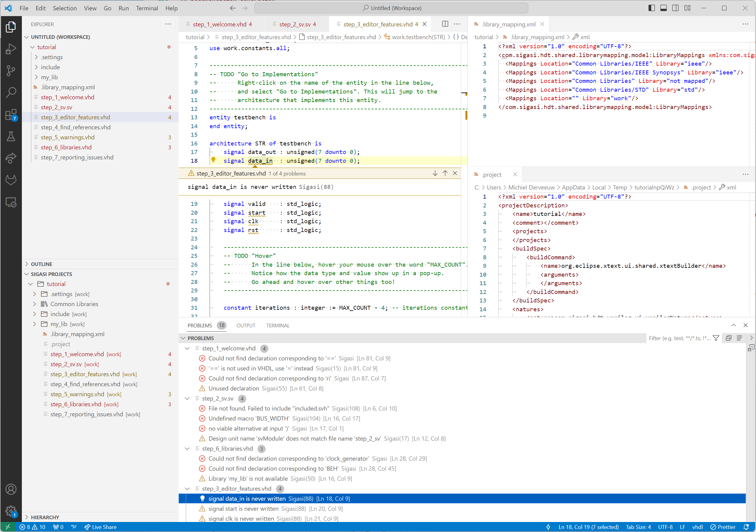Customize layout button in title bar
Image resolution: width=756 pixels, height=532 pixels.
pos(687,8)
